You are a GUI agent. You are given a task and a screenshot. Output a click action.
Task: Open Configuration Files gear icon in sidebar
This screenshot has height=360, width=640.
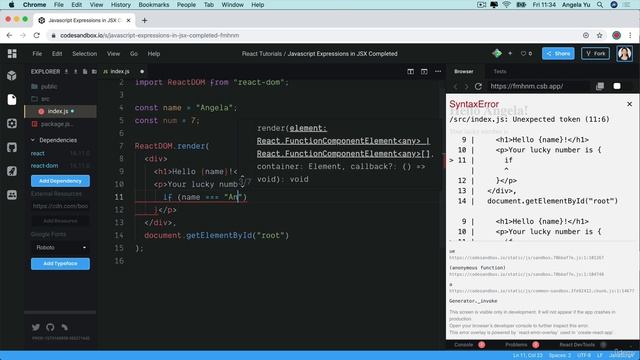12,123
